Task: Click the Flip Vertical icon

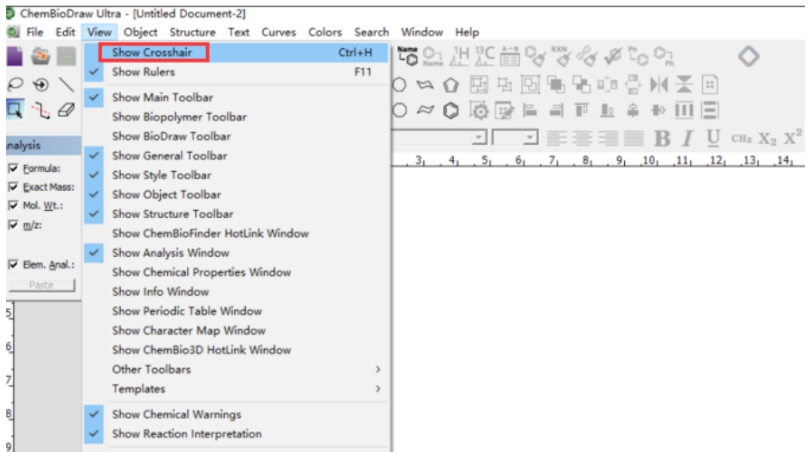Action: 684,84
